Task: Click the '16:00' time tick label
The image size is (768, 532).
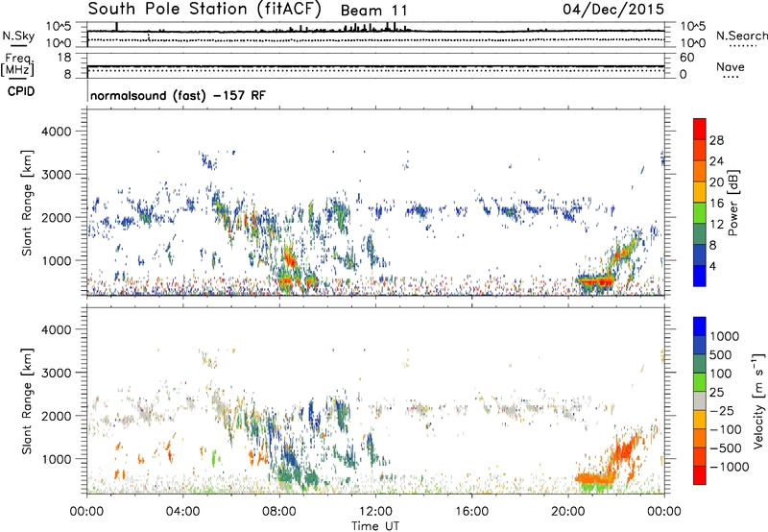Action: (471, 511)
